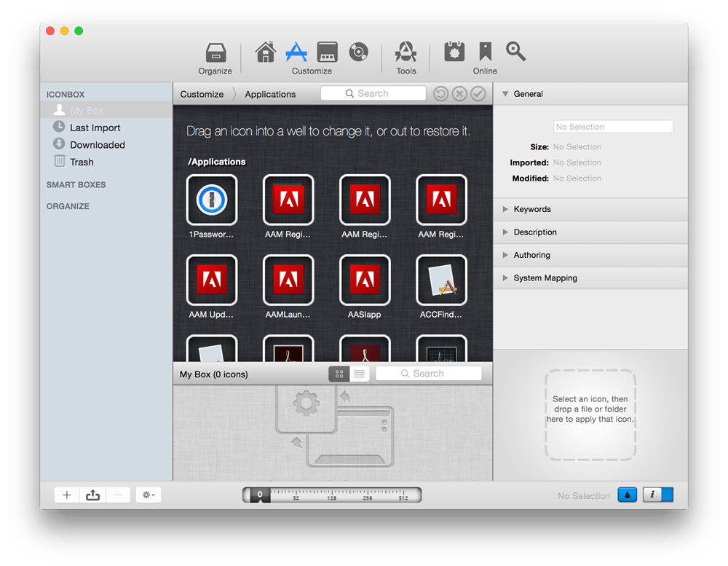Select the 1Password app icon well
The height and width of the screenshot is (566, 728).
pyautogui.click(x=212, y=200)
